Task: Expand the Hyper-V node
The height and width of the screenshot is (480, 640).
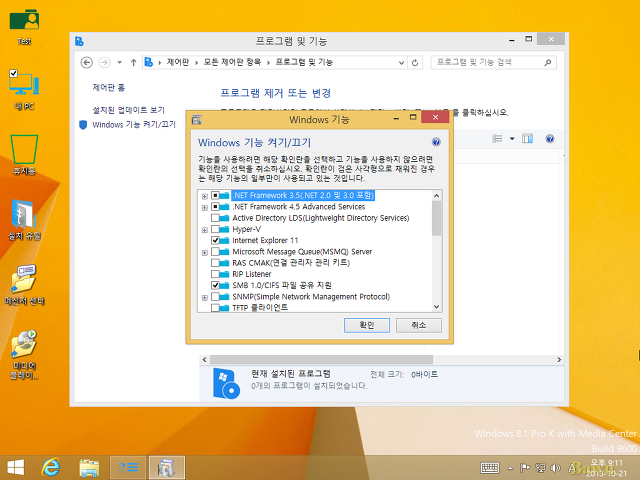Action: tap(204, 230)
